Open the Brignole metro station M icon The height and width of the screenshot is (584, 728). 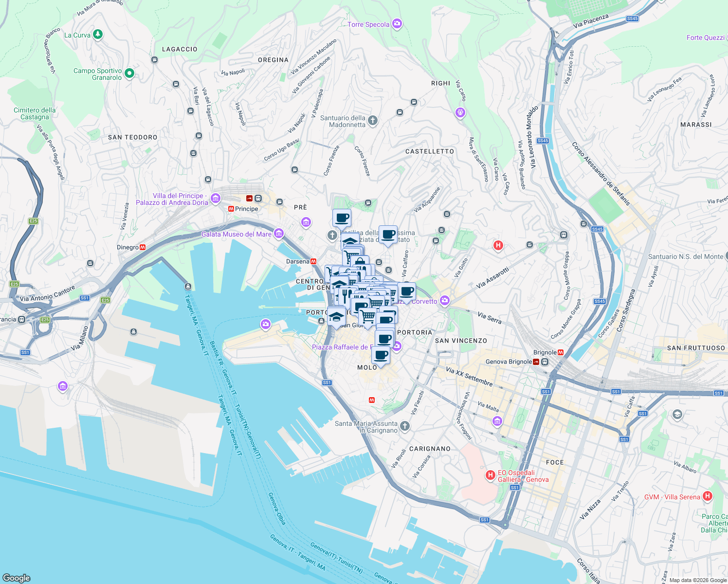(x=560, y=352)
